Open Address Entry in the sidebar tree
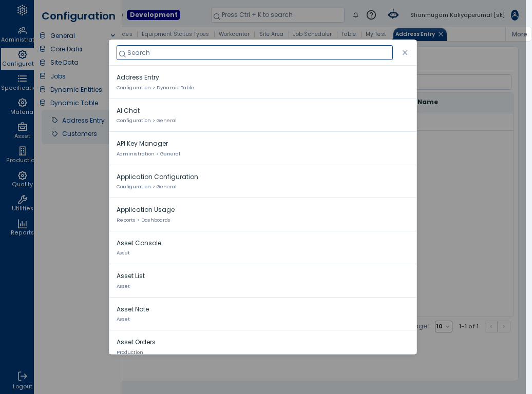Image resolution: width=532 pixels, height=394 pixels. (x=83, y=120)
